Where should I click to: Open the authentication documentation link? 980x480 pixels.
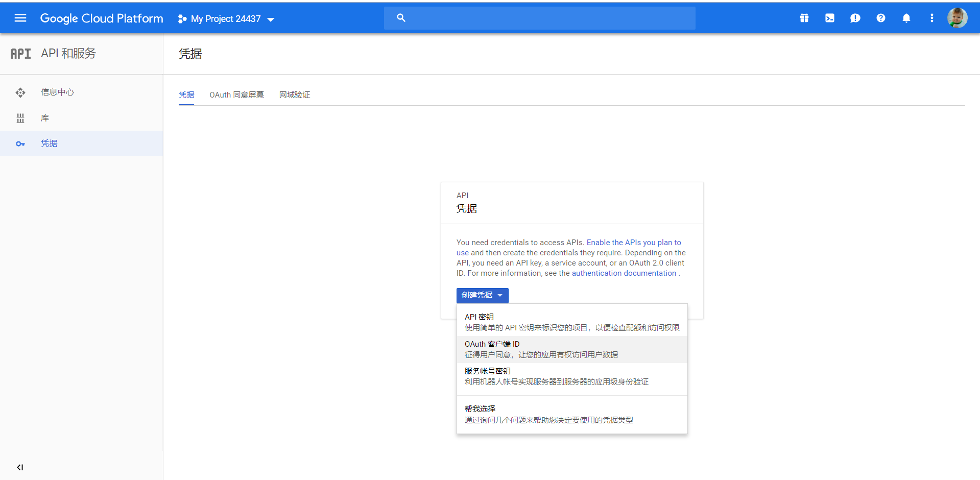[x=624, y=273]
